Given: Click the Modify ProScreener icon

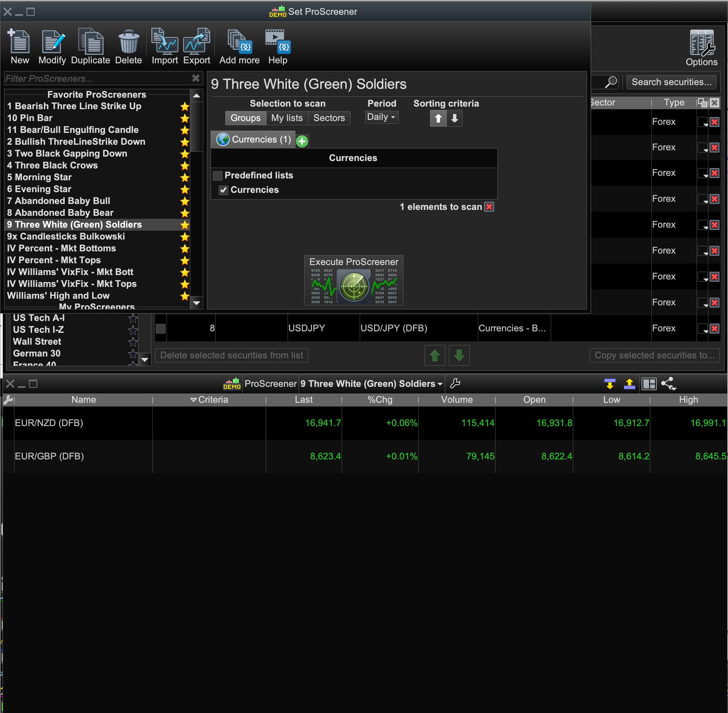Looking at the screenshot, I should pos(52,42).
